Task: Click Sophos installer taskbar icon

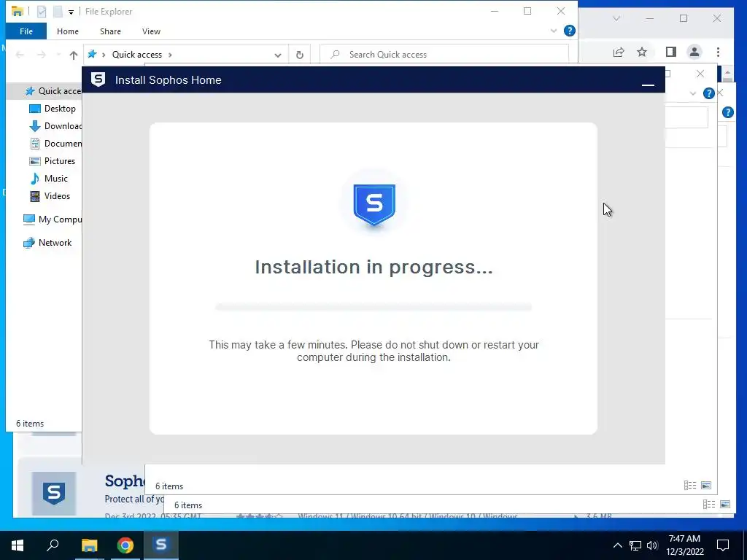Action: point(161,545)
